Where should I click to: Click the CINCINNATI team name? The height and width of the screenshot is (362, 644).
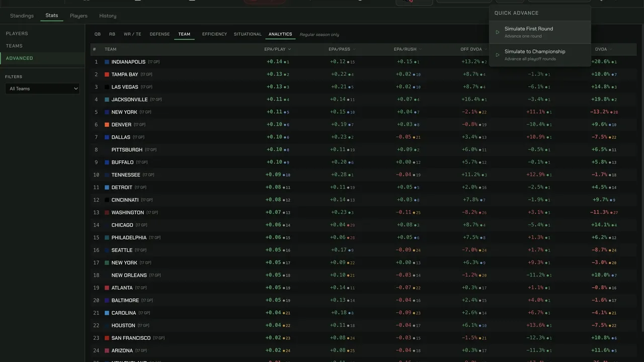coord(125,200)
